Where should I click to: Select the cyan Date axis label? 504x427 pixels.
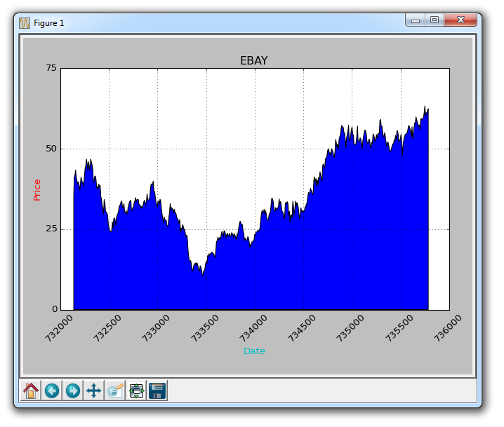pyautogui.click(x=254, y=351)
